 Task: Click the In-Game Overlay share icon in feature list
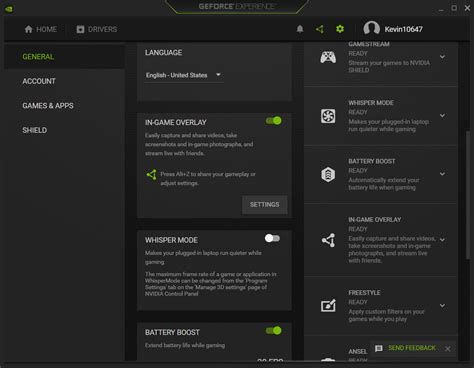point(328,240)
